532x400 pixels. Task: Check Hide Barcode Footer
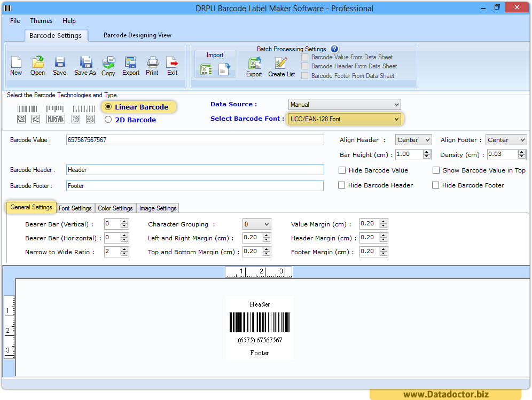(x=436, y=185)
